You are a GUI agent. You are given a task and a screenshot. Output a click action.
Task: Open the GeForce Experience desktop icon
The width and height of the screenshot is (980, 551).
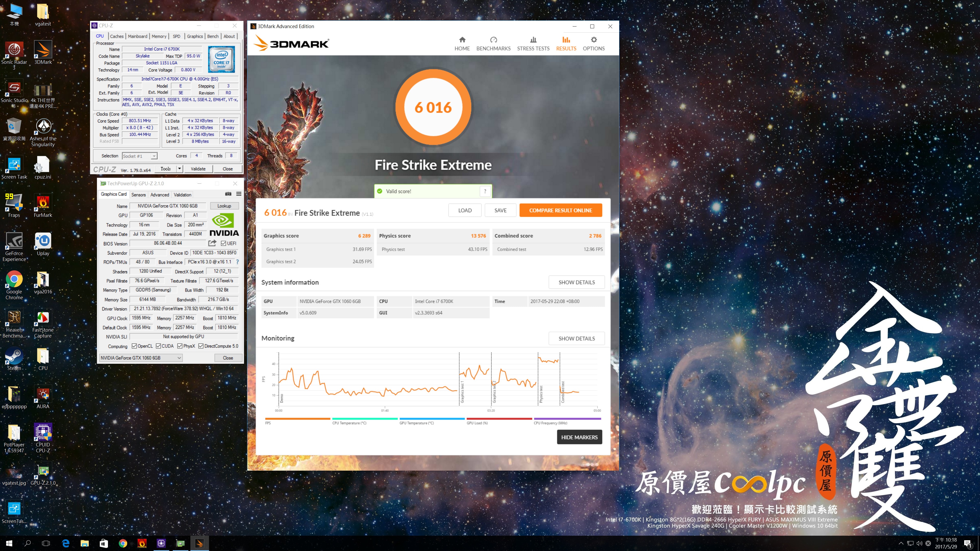click(14, 247)
